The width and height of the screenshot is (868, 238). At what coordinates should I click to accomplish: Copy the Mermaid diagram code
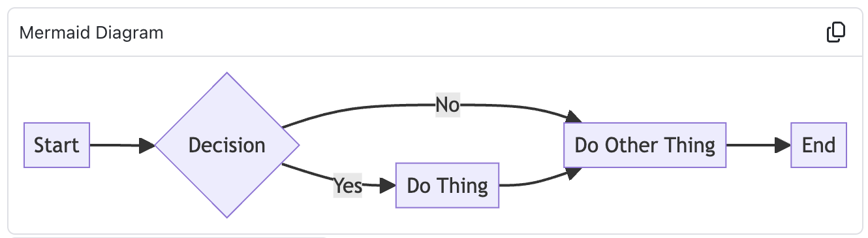pyautogui.click(x=836, y=32)
